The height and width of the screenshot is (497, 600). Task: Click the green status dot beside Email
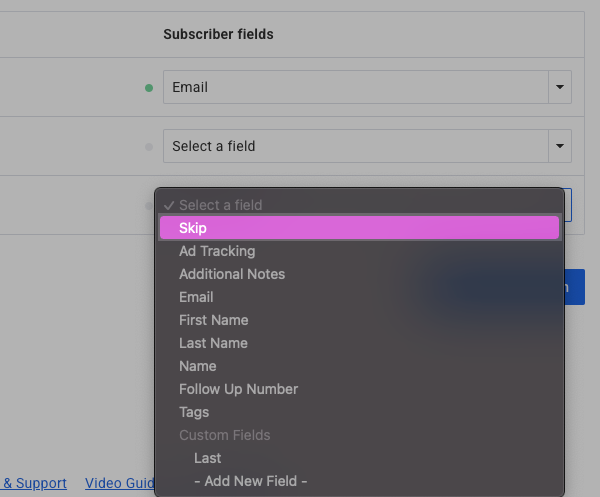149,88
